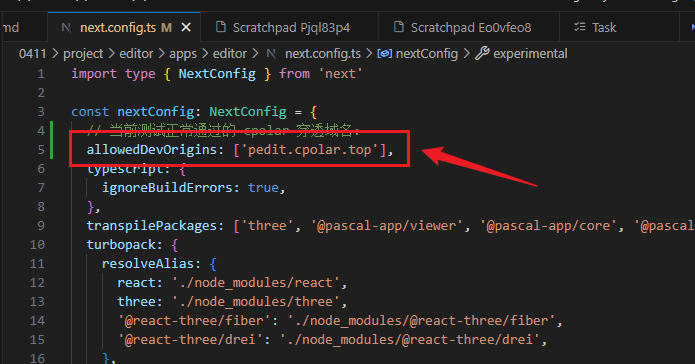Click the Next.js icon on next.config.ts tab
Image resolution: width=695 pixels, height=364 pixels.
(x=66, y=27)
